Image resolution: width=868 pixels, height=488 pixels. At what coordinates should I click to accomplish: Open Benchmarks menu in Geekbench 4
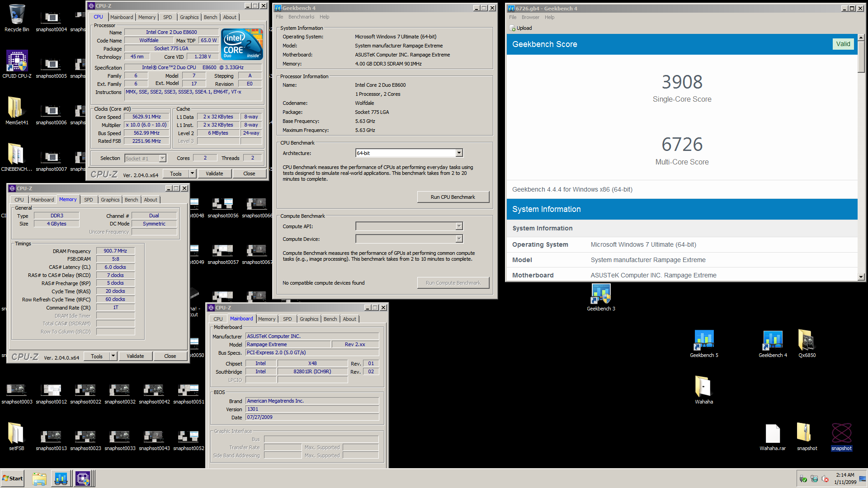pos(301,17)
